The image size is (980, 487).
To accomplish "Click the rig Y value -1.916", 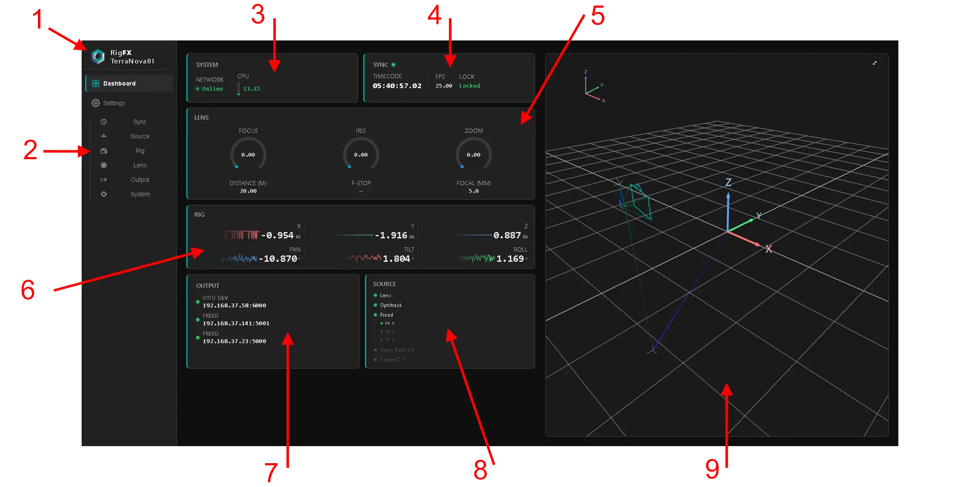I will coord(391,235).
